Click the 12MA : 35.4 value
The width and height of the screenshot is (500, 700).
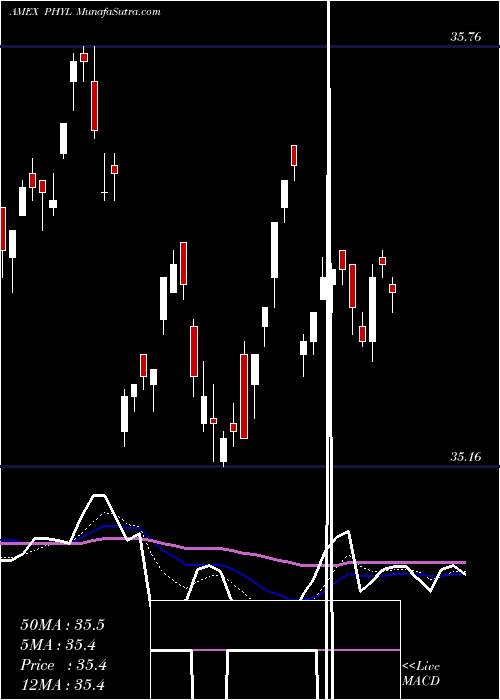click(62, 685)
